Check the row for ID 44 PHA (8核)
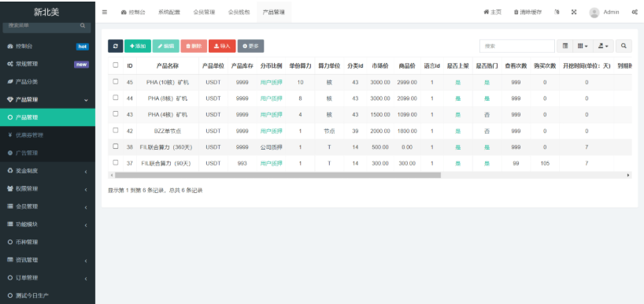The height and width of the screenshot is (304, 644). (x=116, y=98)
